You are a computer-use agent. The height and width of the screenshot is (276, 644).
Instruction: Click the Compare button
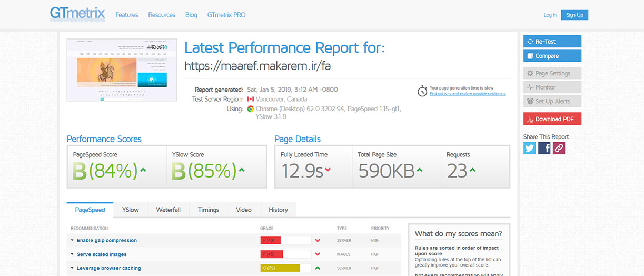(x=552, y=56)
